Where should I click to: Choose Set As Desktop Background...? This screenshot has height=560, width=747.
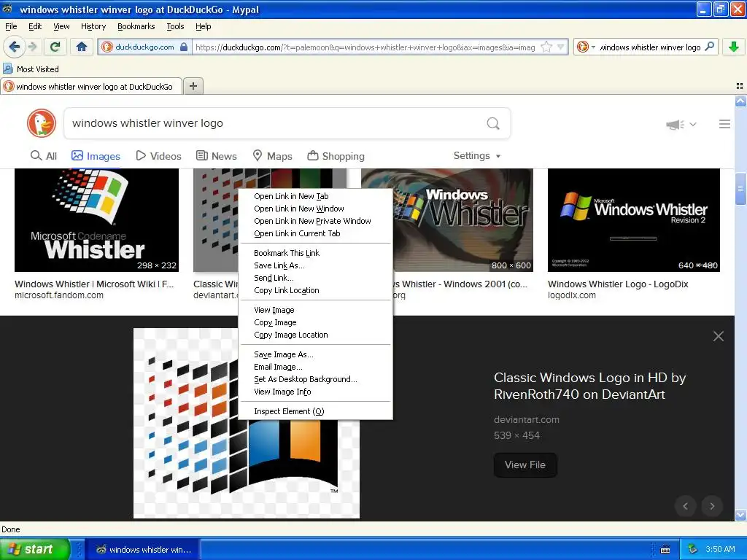(315, 379)
